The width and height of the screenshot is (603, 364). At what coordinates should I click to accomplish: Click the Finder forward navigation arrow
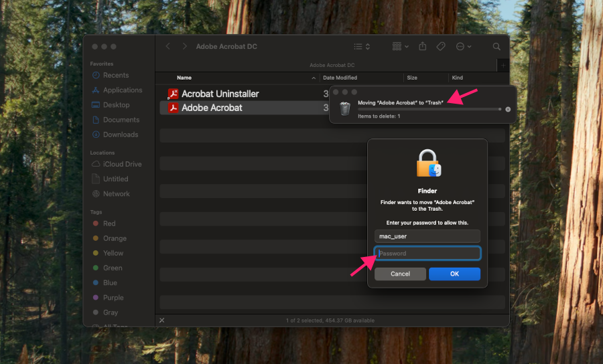tap(185, 46)
